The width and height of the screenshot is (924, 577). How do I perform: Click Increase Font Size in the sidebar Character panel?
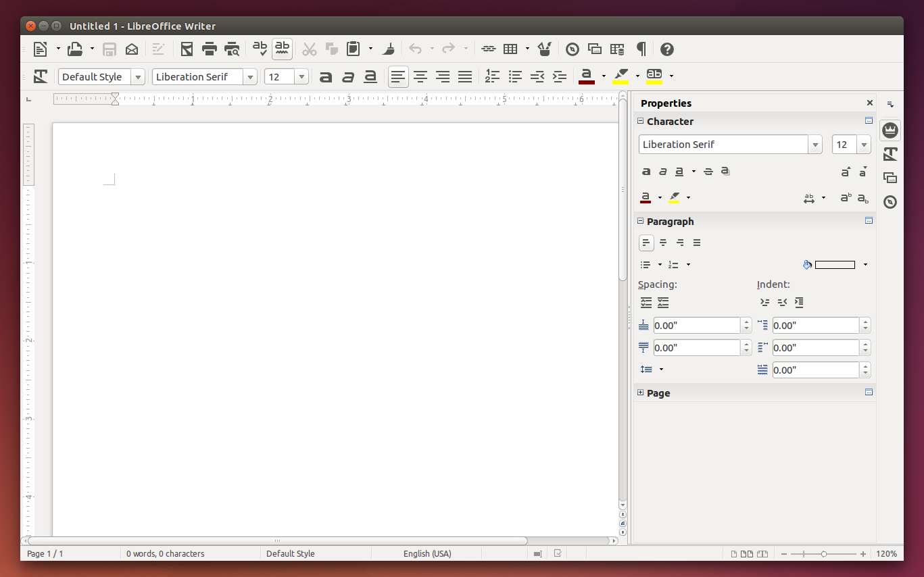pyautogui.click(x=846, y=172)
